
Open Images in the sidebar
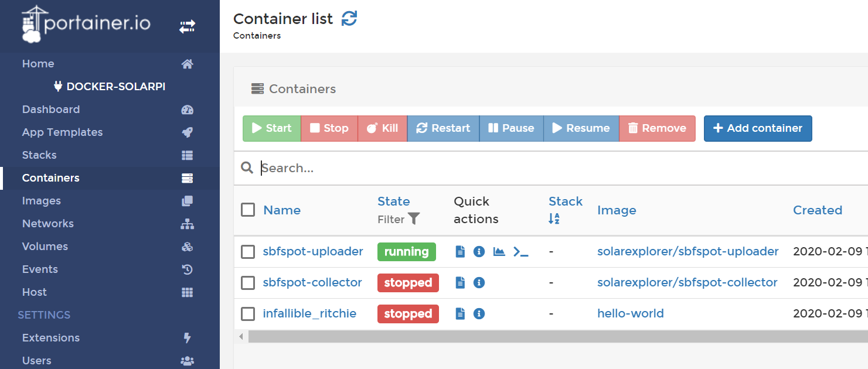click(x=42, y=201)
